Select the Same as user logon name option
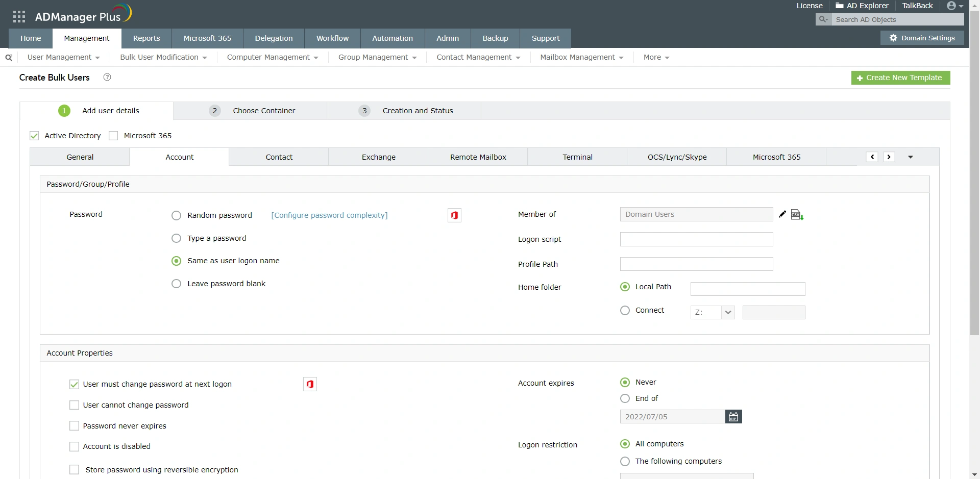 176,261
